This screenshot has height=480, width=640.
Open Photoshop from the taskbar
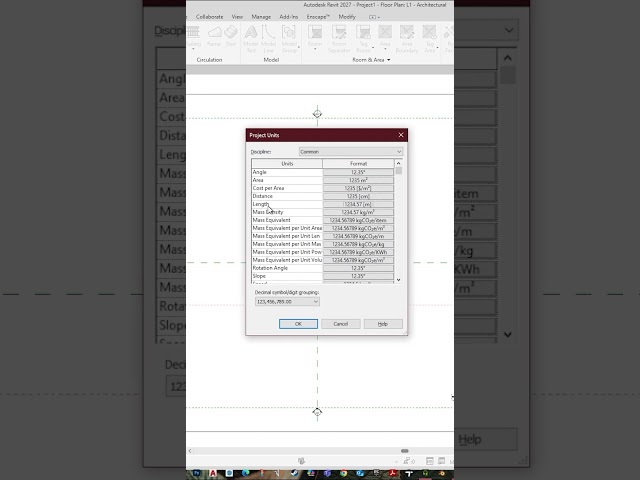(196, 473)
